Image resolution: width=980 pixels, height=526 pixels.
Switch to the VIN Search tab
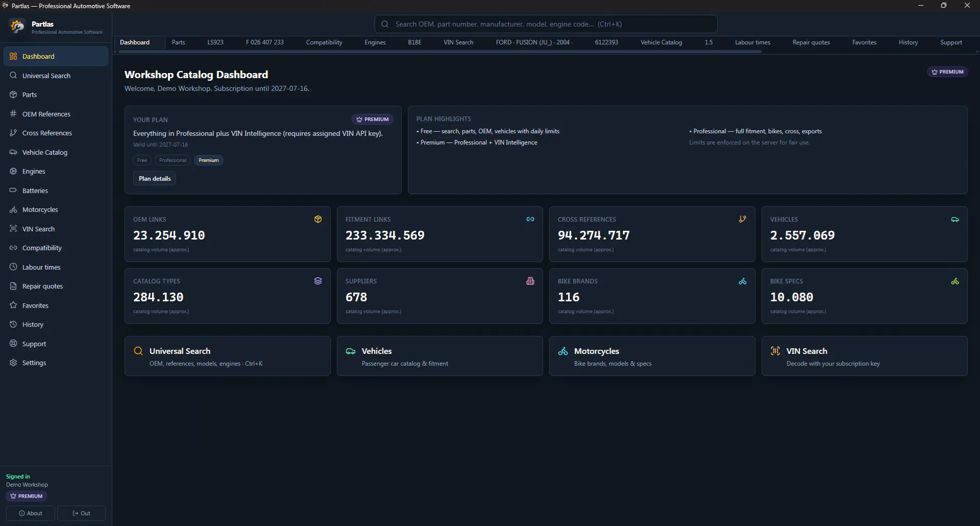[458, 42]
